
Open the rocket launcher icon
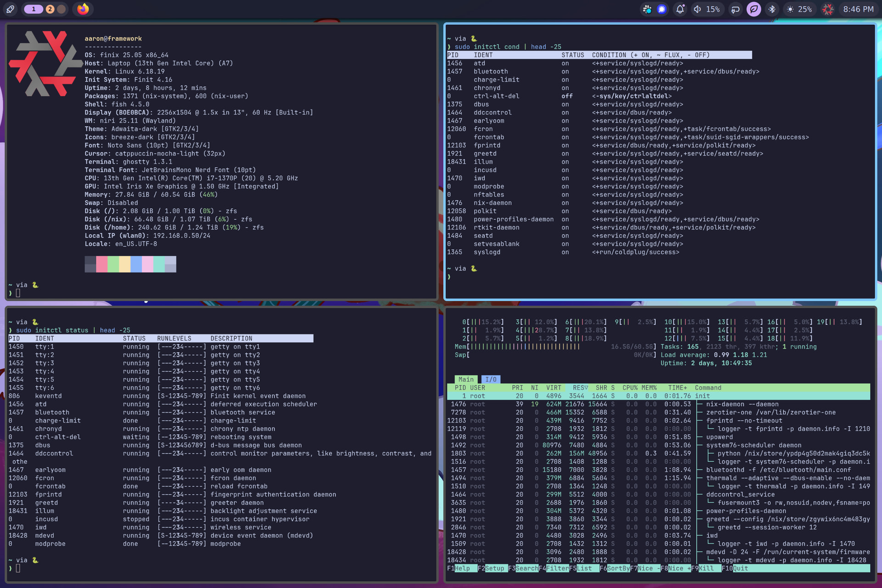coord(10,9)
